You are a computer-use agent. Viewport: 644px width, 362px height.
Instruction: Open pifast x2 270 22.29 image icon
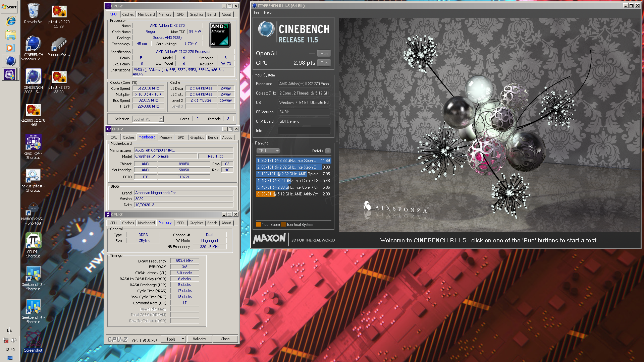tap(59, 15)
